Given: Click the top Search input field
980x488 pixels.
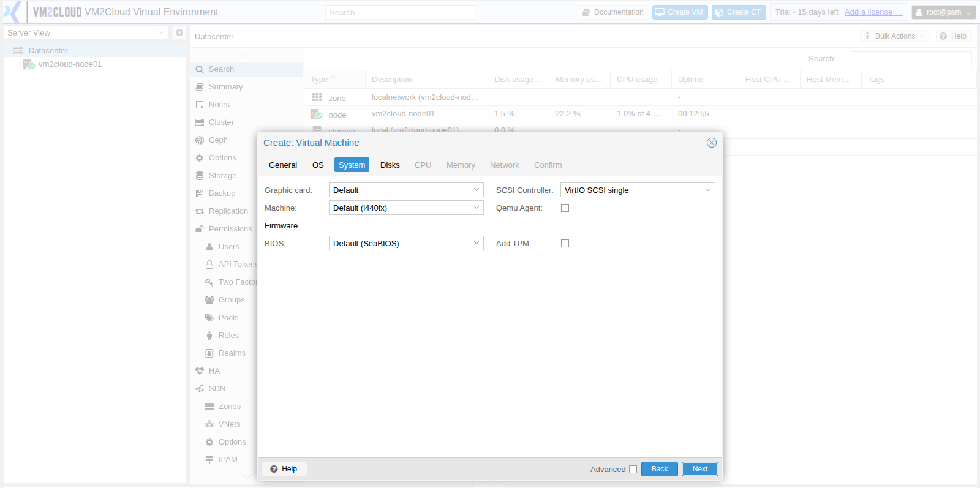Looking at the screenshot, I should [x=400, y=12].
